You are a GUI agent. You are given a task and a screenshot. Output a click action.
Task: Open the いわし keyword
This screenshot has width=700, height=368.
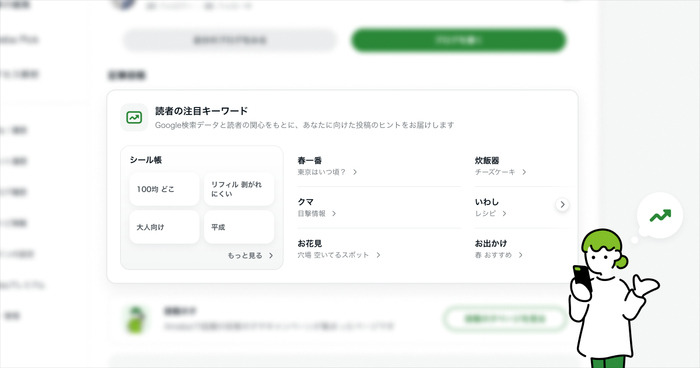(487, 202)
